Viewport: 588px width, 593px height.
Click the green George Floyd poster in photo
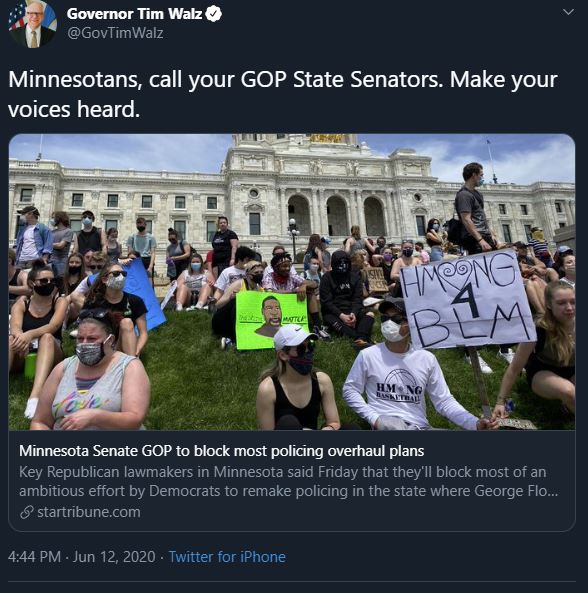point(272,320)
